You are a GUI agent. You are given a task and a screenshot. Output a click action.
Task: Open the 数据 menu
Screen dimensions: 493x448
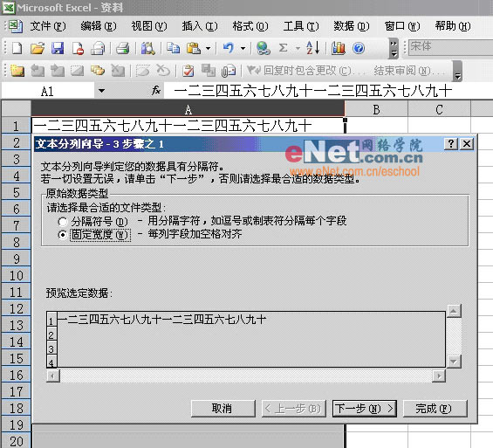351,26
